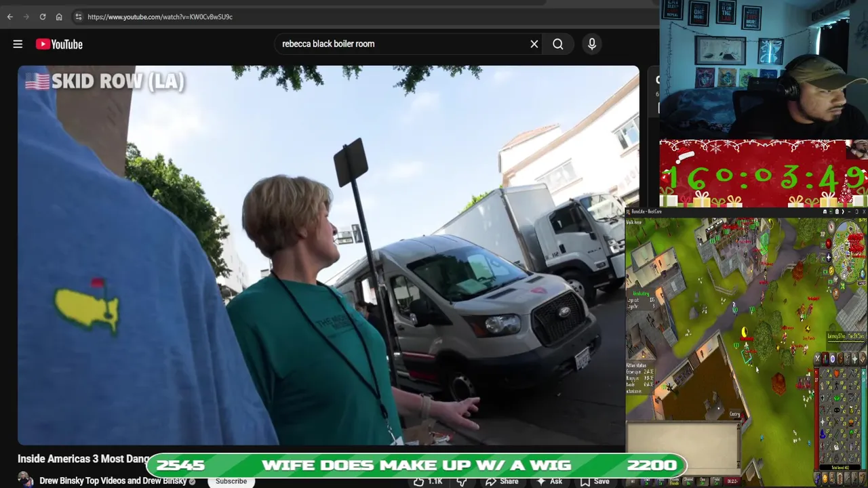868x488 pixels.
Task: View site information icon beside the URL
Action: tap(79, 17)
